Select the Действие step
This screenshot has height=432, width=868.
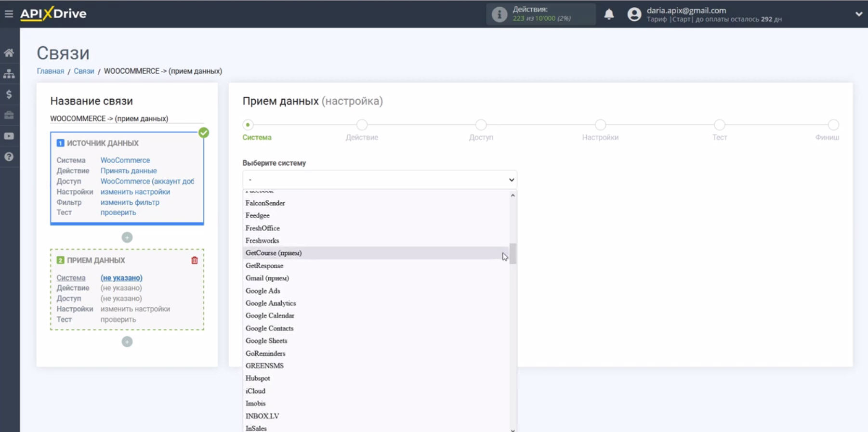[x=362, y=125]
